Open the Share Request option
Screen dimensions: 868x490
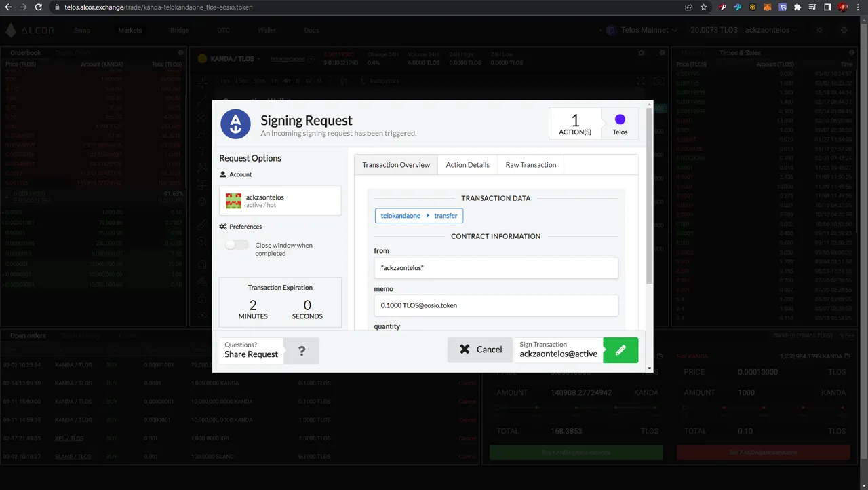click(x=252, y=350)
